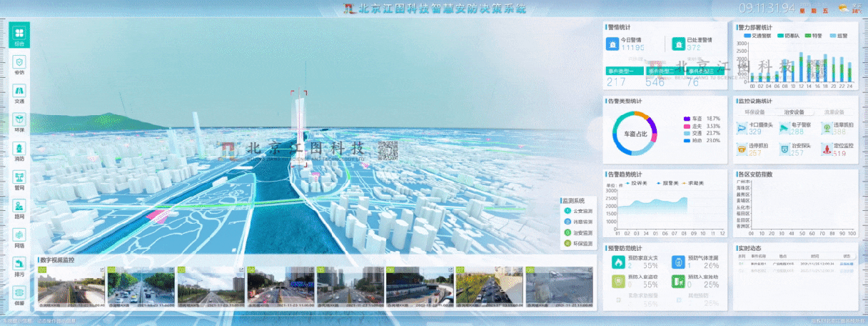Screen dimensions: 868x326
Task: Click the highlighted tall tower on map
Action: [298, 129]
